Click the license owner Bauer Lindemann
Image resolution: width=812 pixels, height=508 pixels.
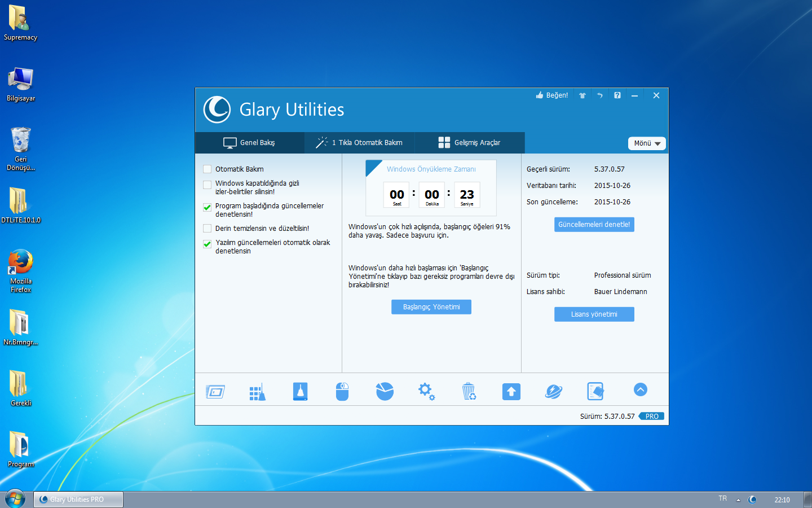[620, 292]
